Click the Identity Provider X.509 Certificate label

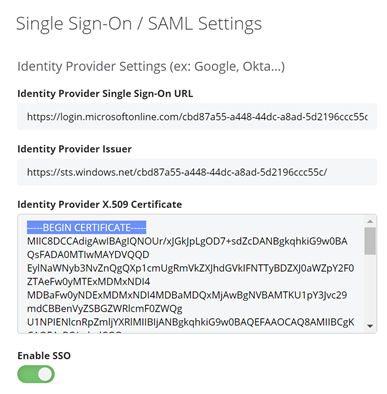point(100,204)
